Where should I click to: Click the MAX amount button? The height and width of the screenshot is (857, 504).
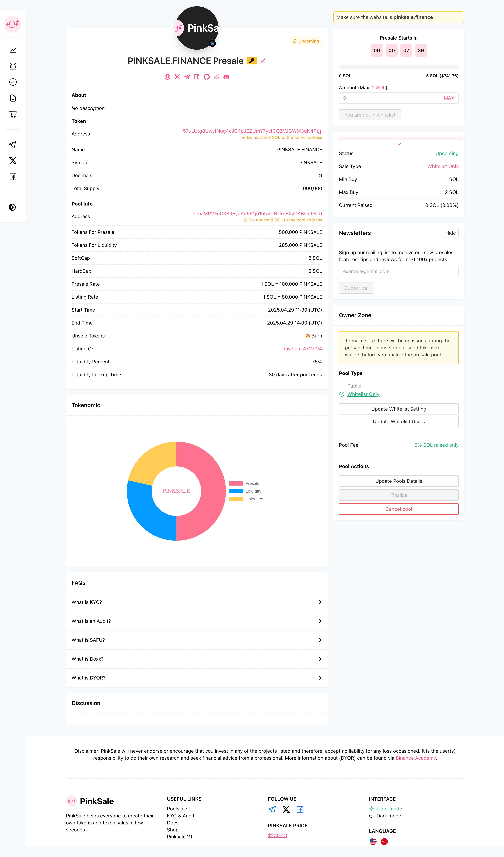449,98
